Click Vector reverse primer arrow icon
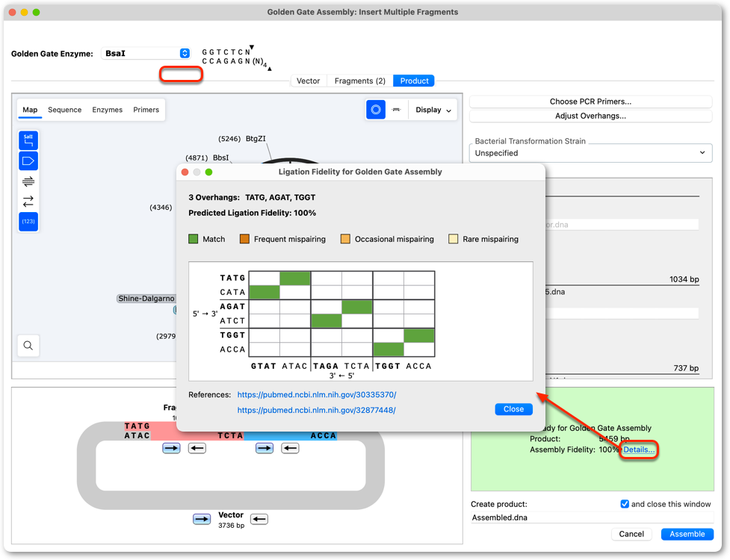Viewport: 730px width, 560px height. (259, 519)
